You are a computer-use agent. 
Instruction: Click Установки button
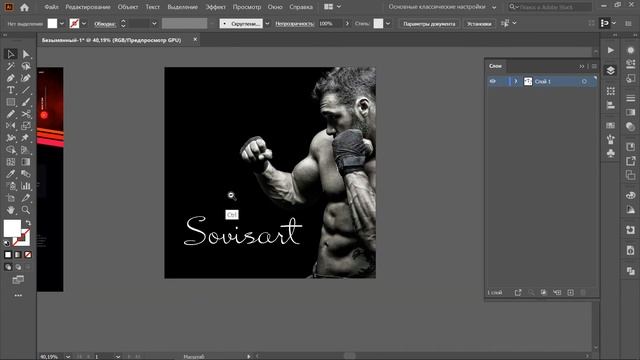[479, 24]
